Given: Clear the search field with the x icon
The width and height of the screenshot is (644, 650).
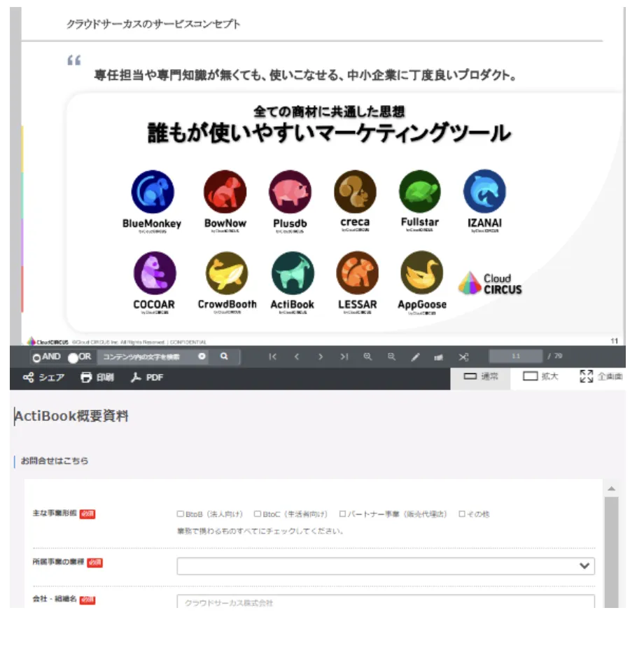Looking at the screenshot, I should (x=202, y=357).
